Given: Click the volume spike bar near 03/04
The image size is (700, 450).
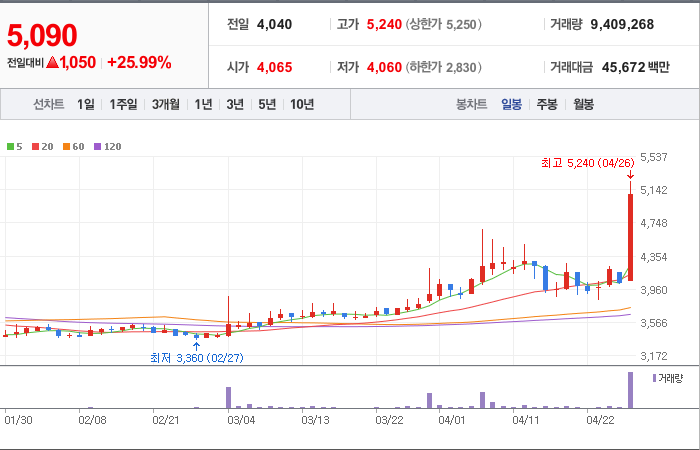Looking at the screenshot, I should [x=229, y=397].
